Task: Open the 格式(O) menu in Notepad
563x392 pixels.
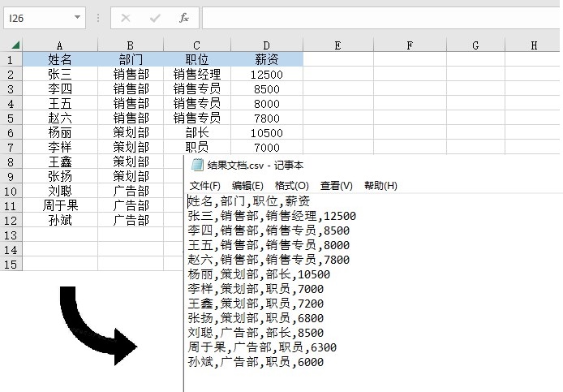Action: [292, 186]
